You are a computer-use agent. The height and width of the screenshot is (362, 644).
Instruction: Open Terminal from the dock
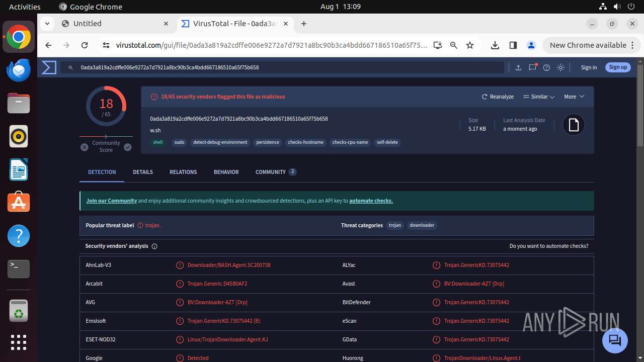click(x=19, y=269)
